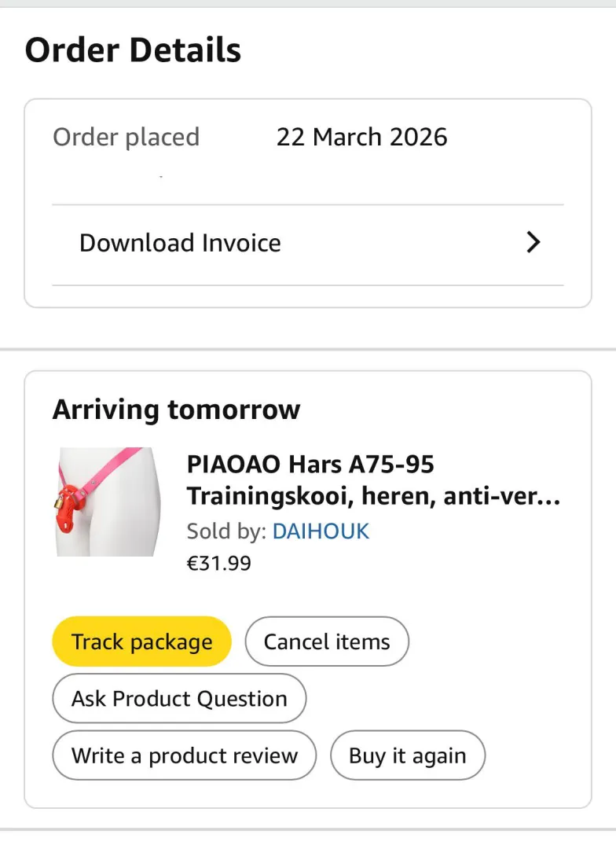Viewport: 616px width, 849px height.
Task: Select the Buy it again button
Action: click(407, 755)
